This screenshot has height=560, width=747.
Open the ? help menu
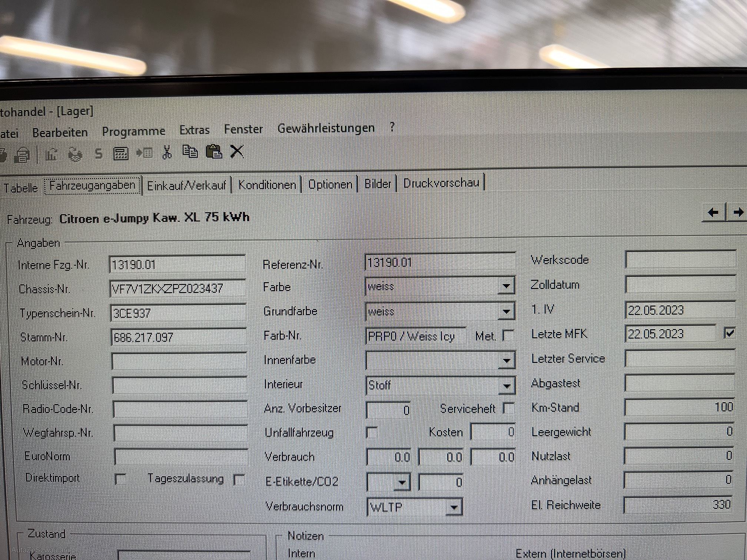click(392, 127)
